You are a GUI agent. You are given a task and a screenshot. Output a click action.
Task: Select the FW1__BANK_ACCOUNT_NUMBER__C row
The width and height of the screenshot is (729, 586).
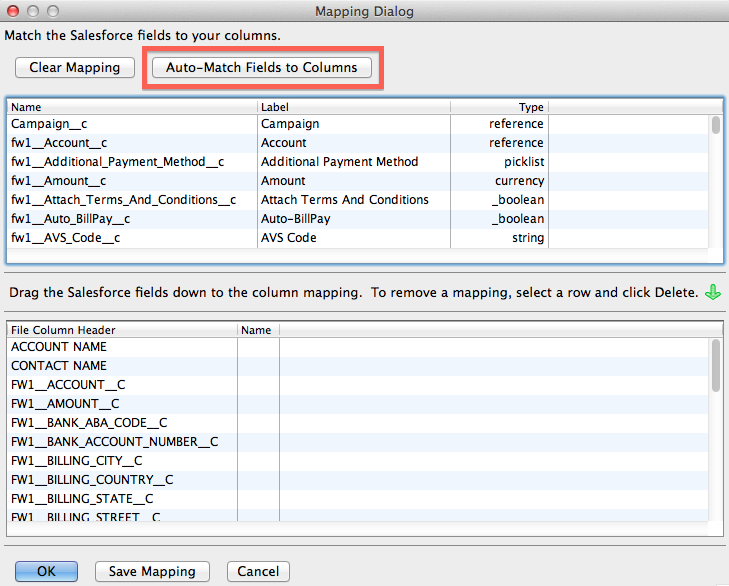click(358, 442)
